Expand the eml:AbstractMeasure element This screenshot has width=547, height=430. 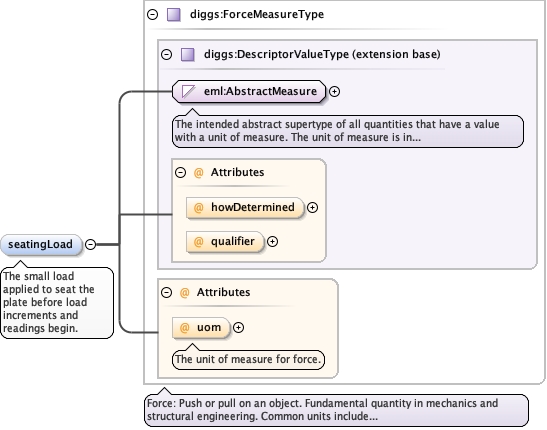pyautogui.click(x=334, y=91)
